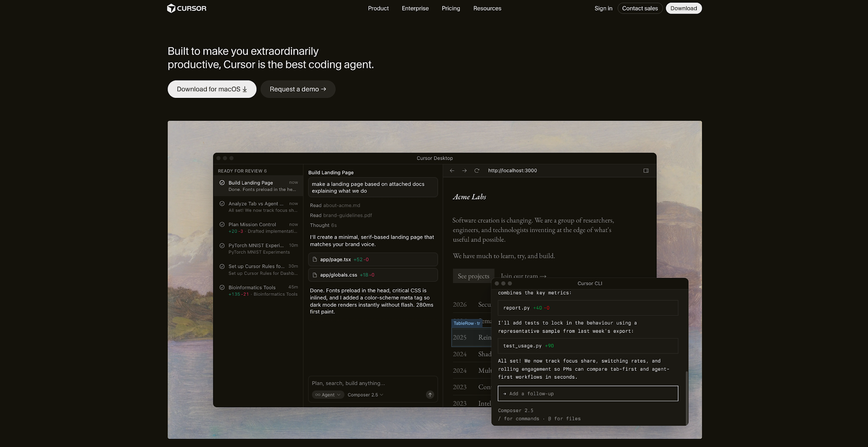The height and width of the screenshot is (447, 868).
Task: Open the Agent mode dropdown
Action: click(x=328, y=394)
